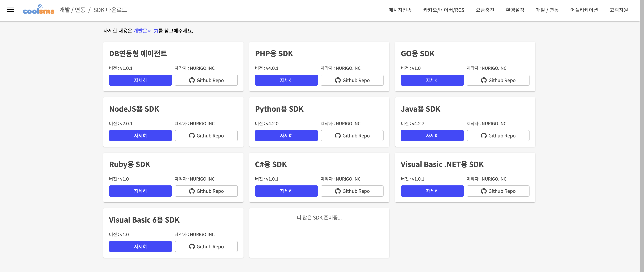Image resolution: width=644 pixels, height=272 pixels.
Task: Open the 고객지원 menu
Action: tap(618, 10)
